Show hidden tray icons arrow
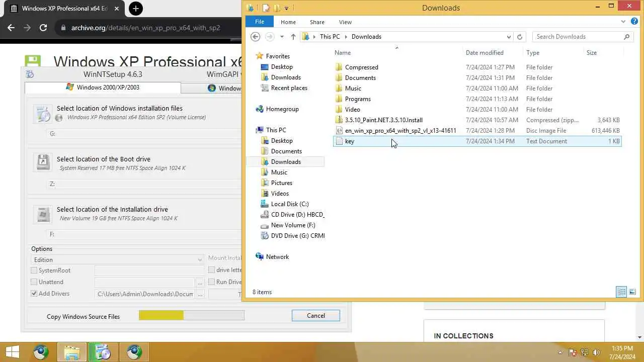Image resolution: width=644 pixels, height=362 pixels. (560, 352)
